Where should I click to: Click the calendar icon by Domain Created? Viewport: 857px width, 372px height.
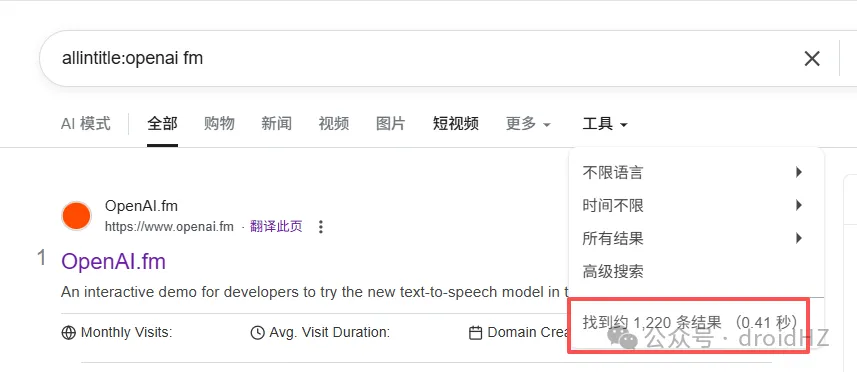(x=476, y=333)
